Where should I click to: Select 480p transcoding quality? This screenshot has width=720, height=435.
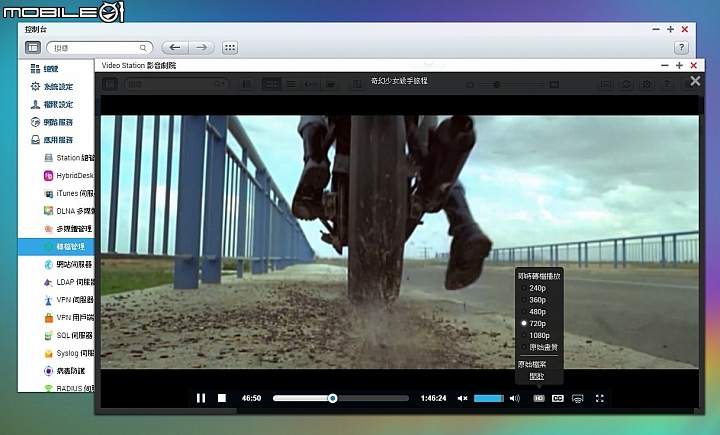534,312
